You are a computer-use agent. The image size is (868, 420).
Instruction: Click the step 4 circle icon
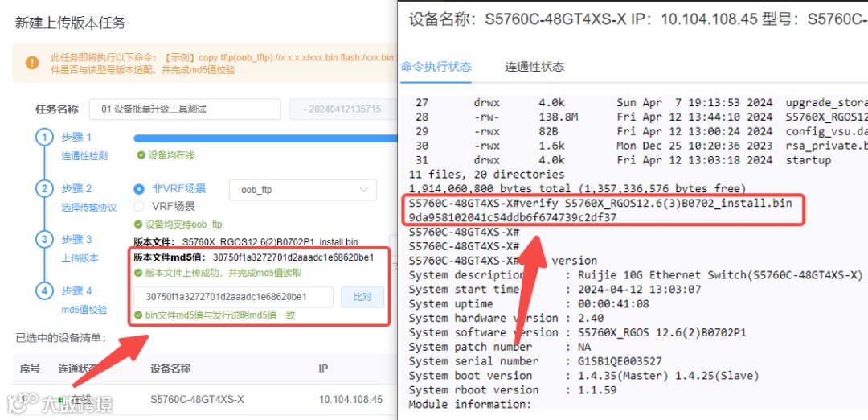click(44, 291)
